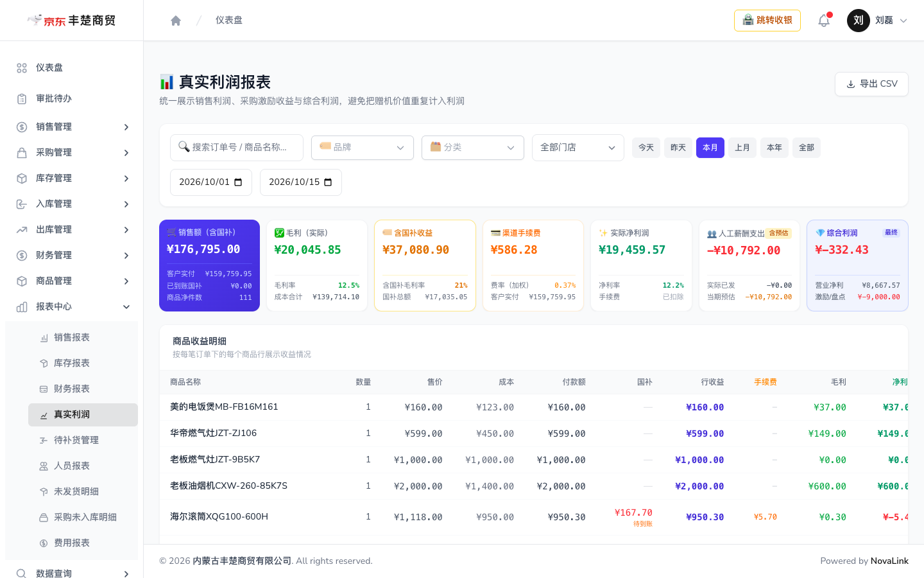This screenshot has height=578, width=924.
Task: Open the notification bell
Action: click(824, 21)
